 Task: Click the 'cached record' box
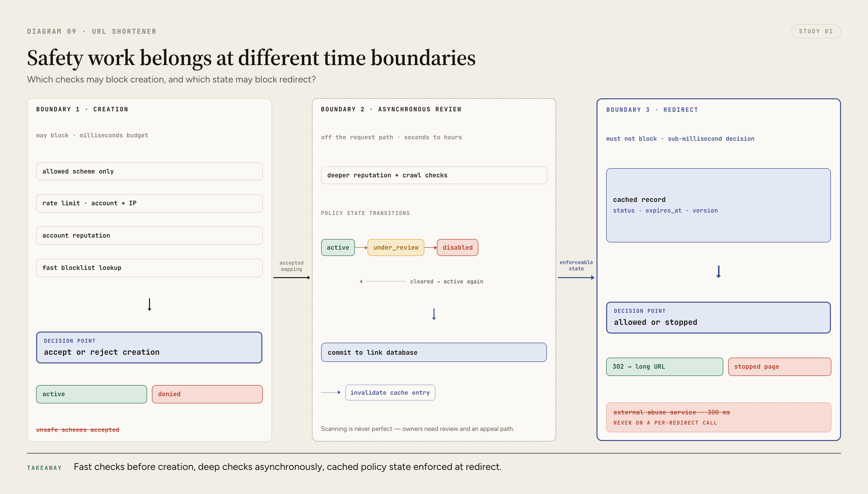[x=718, y=205]
